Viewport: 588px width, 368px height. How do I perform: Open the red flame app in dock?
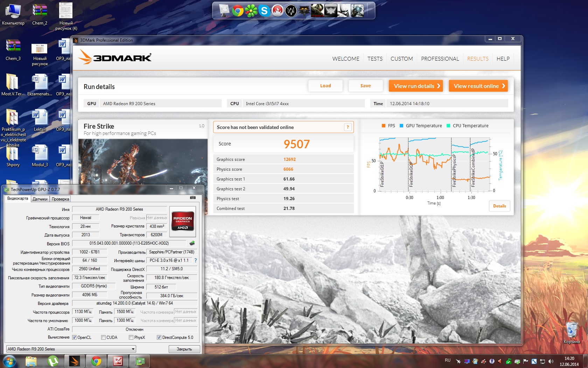pyautogui.click(x=278, y=11)
